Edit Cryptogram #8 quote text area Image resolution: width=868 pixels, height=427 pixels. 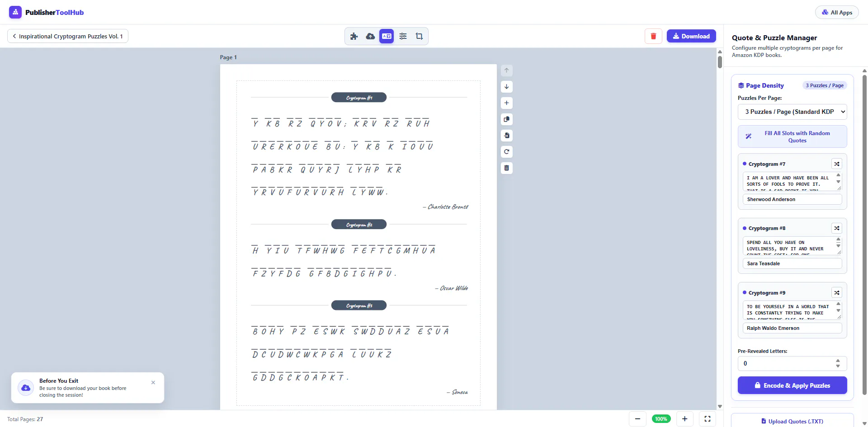pos(792,246)
